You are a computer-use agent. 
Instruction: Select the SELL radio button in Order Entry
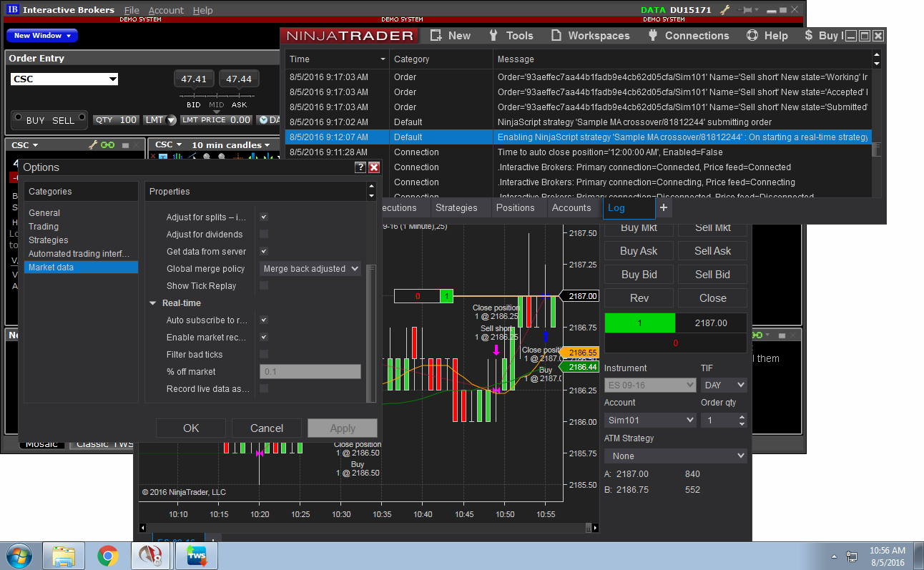[82, 118]
